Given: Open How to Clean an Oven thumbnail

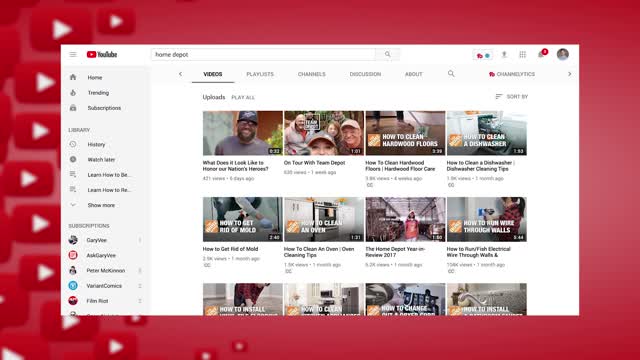Looking at the screenshot, I should tap(324, 219).
